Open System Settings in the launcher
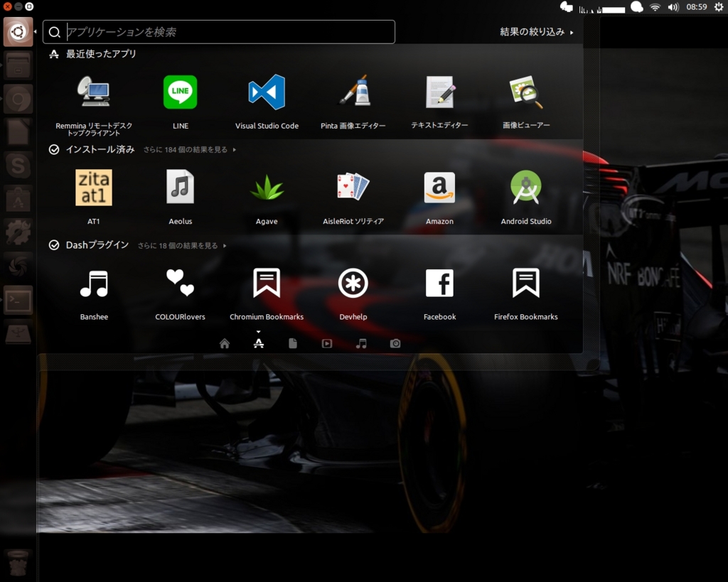The width and height of the screenshot is (728, 582). pos(18,233)
